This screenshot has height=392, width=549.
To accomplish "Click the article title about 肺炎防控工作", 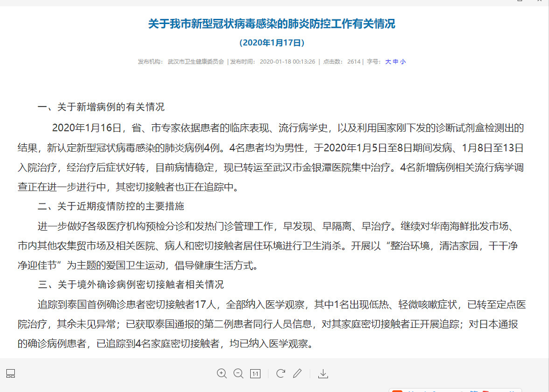I will point(271,24).
